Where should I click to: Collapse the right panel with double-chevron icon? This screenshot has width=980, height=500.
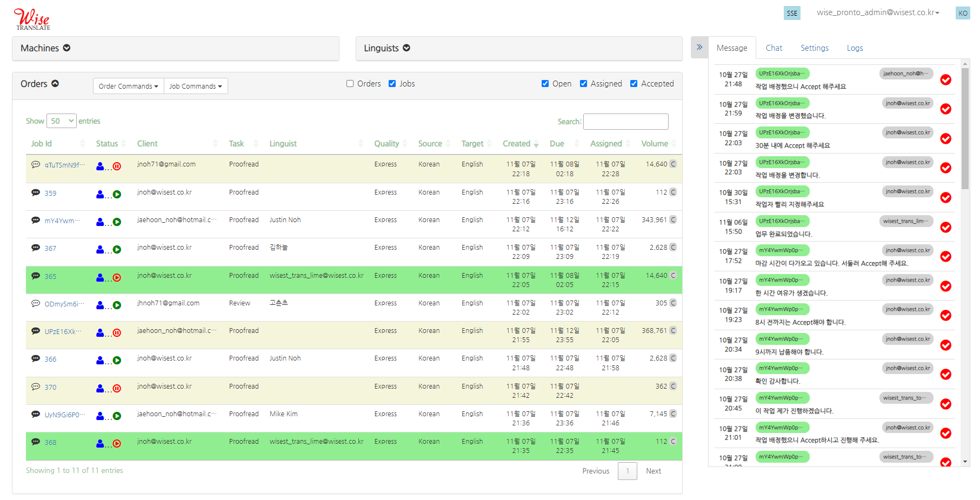699,48
